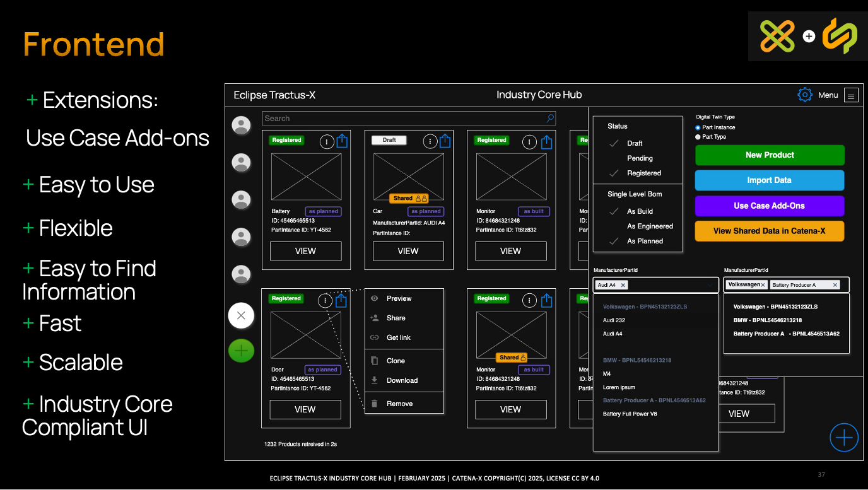Open the settings gear in the header

[x=804, y=95]
